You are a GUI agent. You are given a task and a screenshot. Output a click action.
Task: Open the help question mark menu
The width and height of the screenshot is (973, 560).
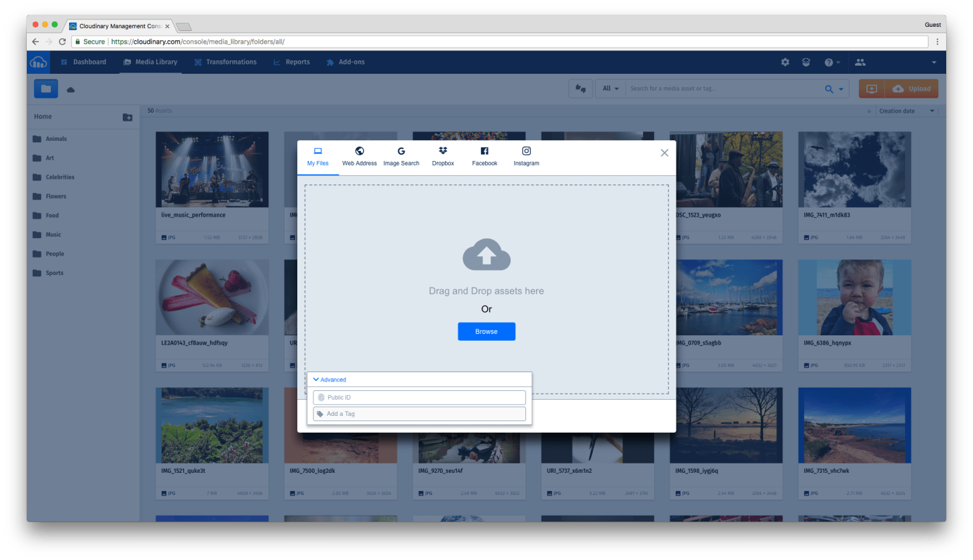click(x=832, y=62)
